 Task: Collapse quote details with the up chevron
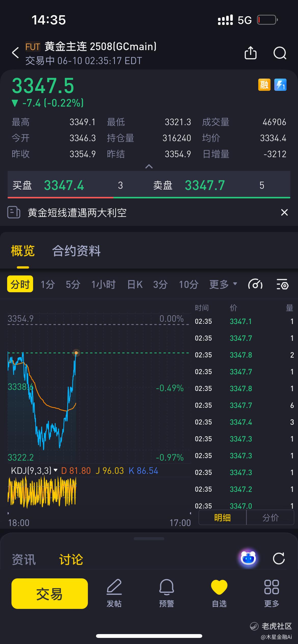pyautogui.click(x=149, y=166)
